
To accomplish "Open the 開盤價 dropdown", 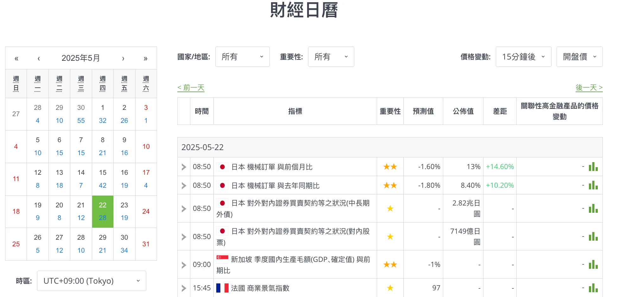I will click(579, 57).
